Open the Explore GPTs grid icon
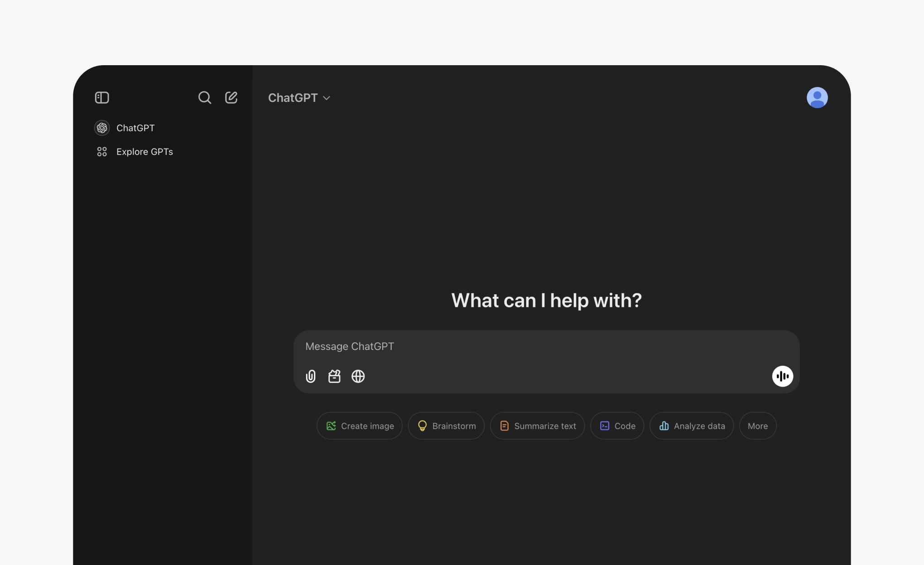Viewport: 924px width, 565px height. click(102, 152)
